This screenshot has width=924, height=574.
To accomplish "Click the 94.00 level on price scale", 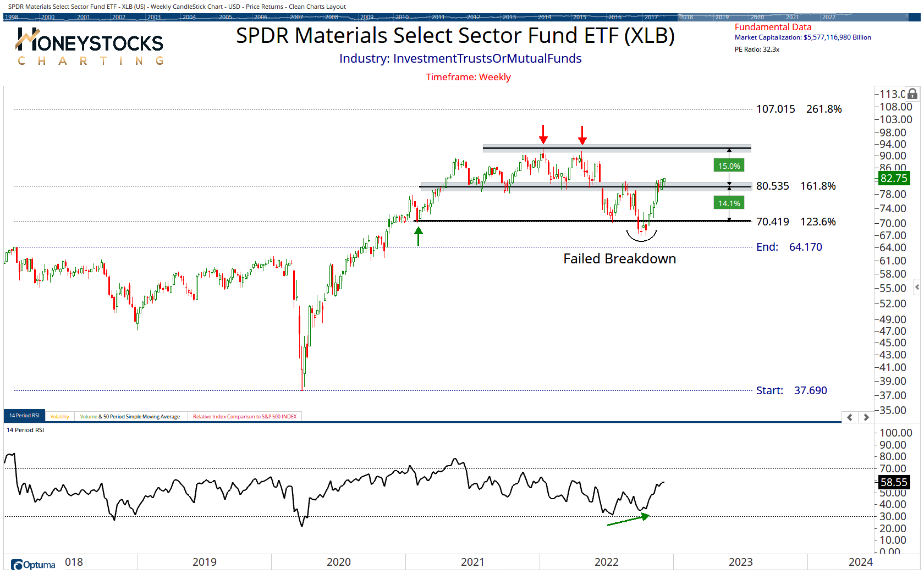I will point(893,144).
